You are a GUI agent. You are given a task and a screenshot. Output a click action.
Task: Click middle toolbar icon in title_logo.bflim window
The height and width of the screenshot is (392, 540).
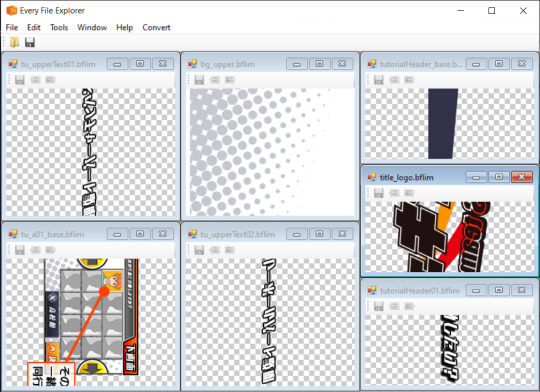[x=394, y=193]
